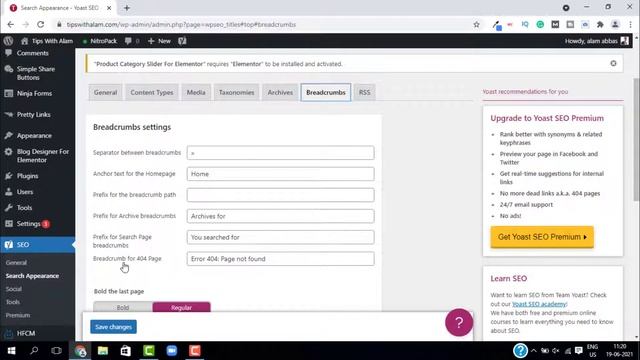Bookmark this page with the star
640x360 pixels.
coord(476,24)
